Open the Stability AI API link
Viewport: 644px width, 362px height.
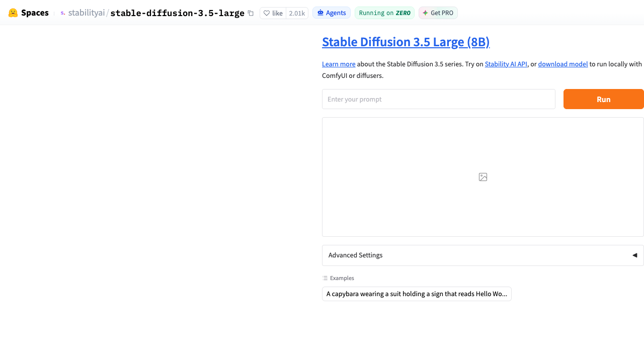click(x=506, y=64)
